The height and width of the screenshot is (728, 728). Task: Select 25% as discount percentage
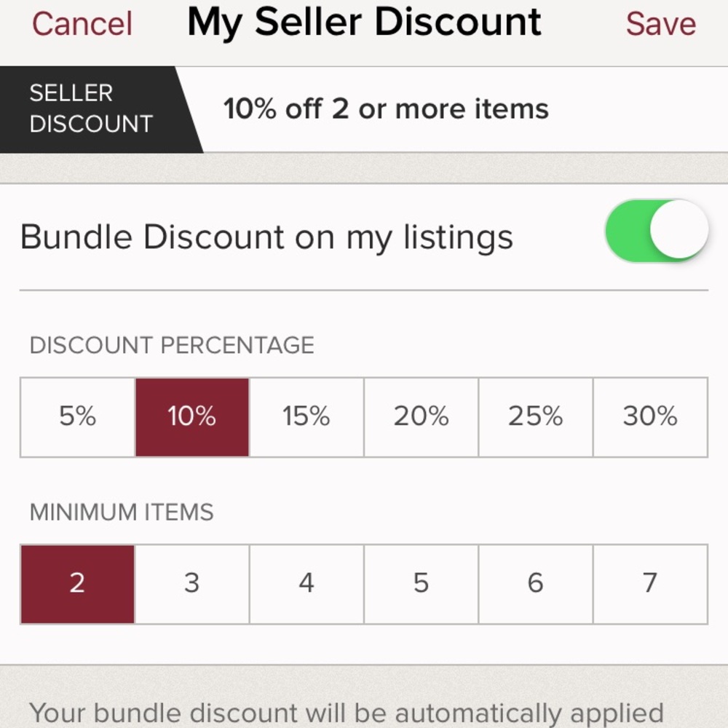tap(536, 417)
